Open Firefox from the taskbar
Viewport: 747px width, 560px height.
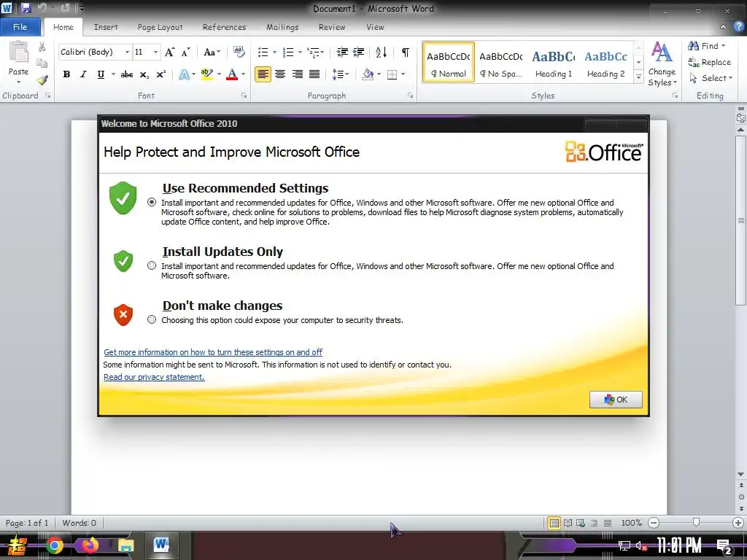pyautogui.click(x=90, y=545)
